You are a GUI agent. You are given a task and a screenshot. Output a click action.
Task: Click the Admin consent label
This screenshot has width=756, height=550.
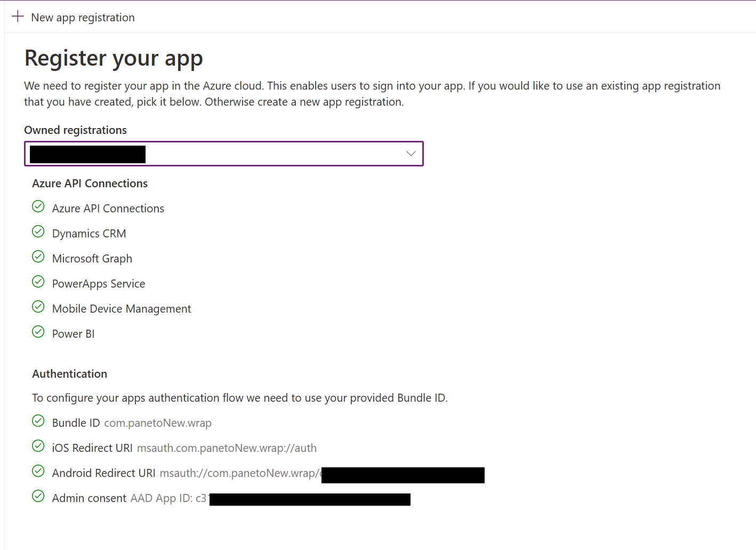90,498
